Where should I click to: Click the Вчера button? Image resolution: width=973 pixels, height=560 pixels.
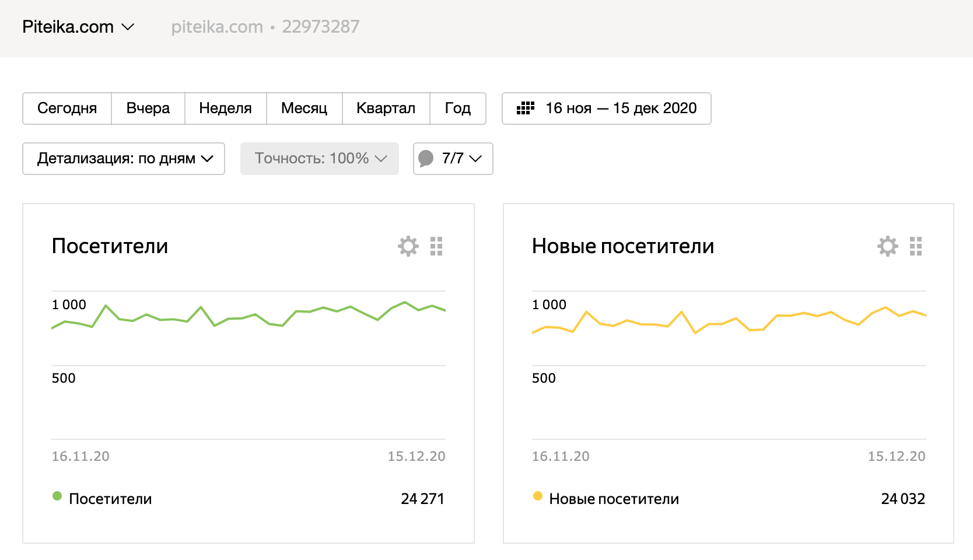(148, 108)
